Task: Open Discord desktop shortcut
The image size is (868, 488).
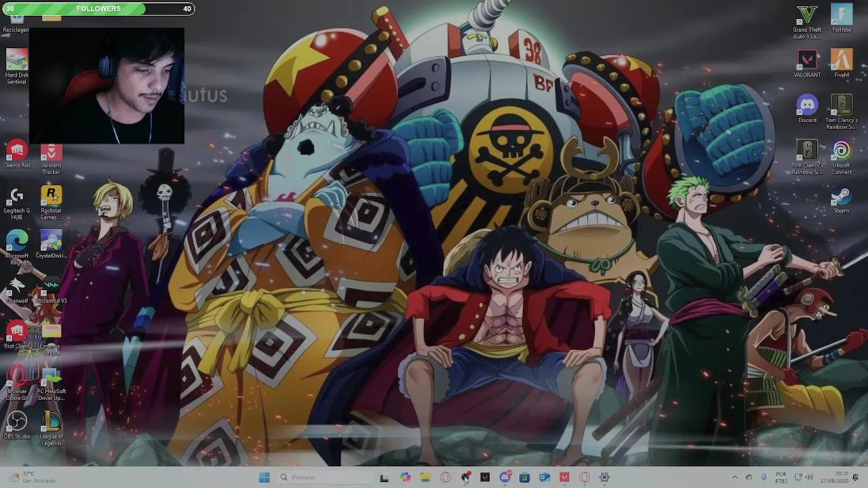Action: click(807, 109)
